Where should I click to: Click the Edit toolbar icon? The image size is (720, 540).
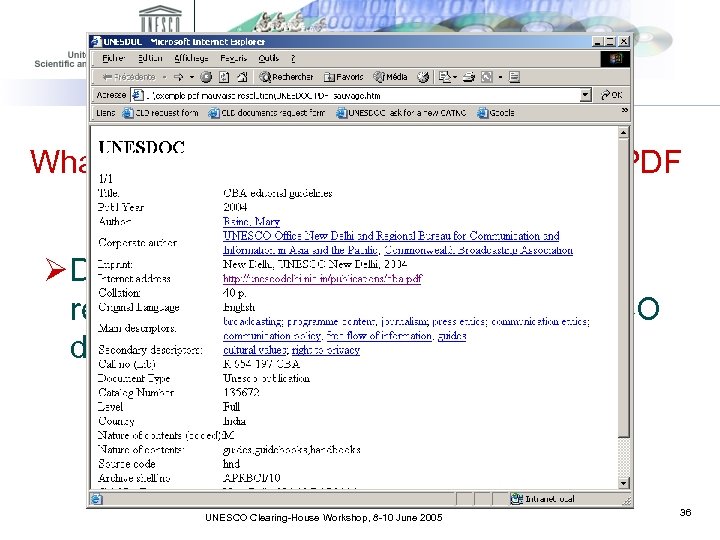tap(487, 77)
